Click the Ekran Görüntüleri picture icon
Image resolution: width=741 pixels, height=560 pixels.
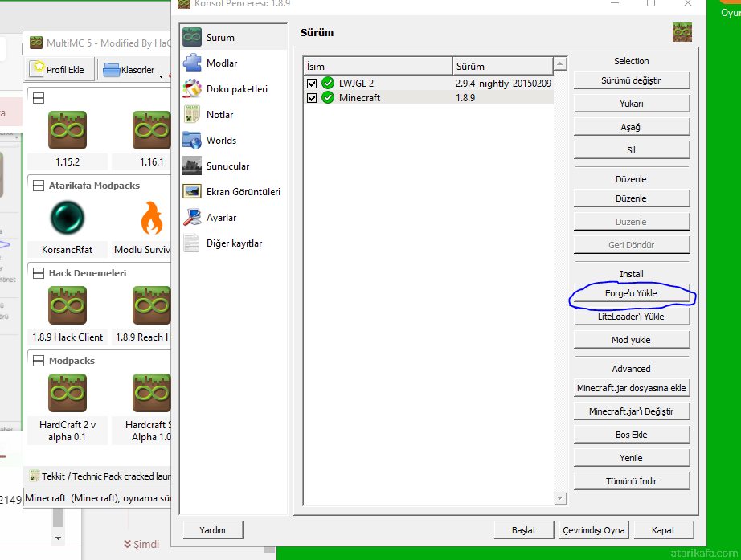192,191
